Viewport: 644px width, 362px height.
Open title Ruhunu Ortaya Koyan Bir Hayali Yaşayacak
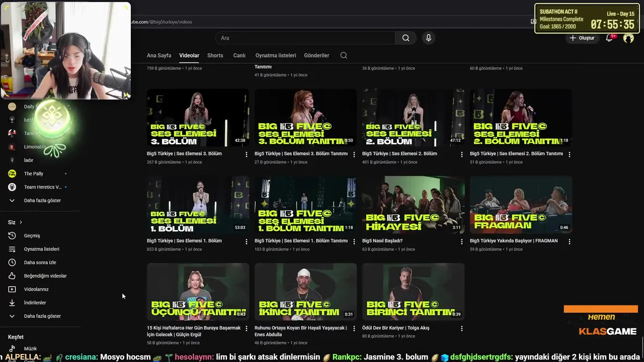pos(301,331)
